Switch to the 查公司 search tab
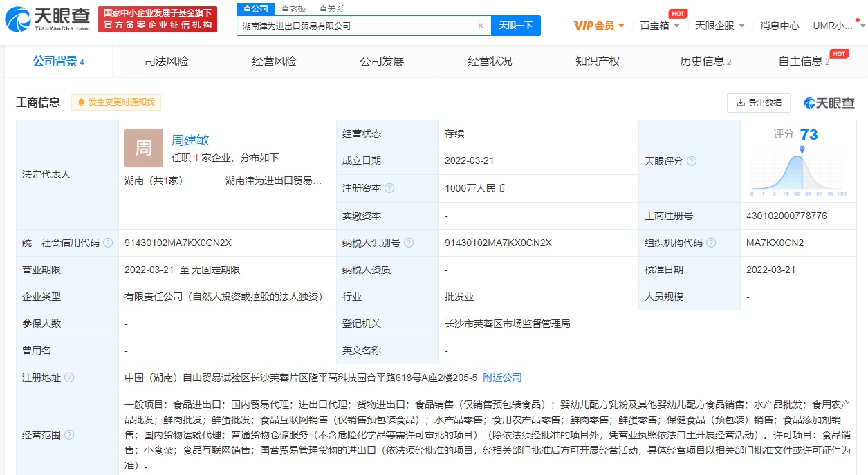 [x=256, y=8]
